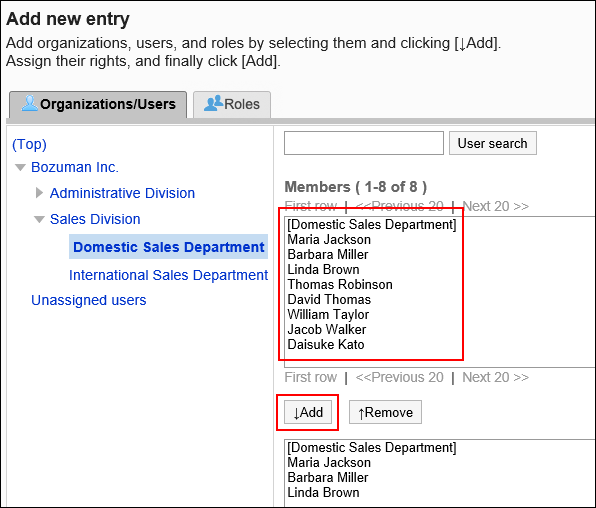Select Linda Brown in Members list
596x508 pixels.
pyautogui.click(x=323, y=269)
